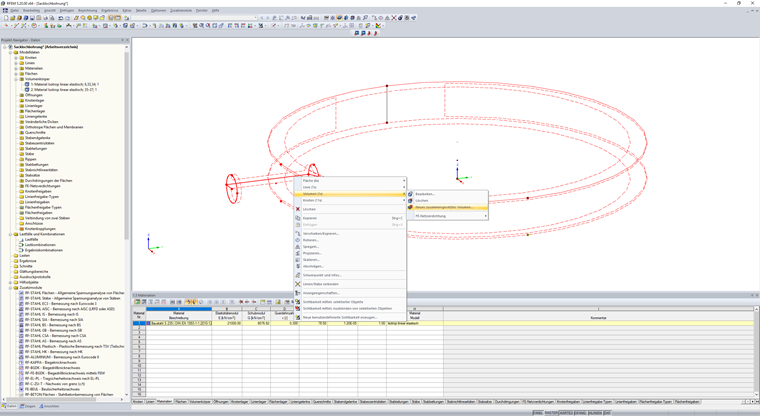Click the RFEM application icon in the menu bar

5,10
